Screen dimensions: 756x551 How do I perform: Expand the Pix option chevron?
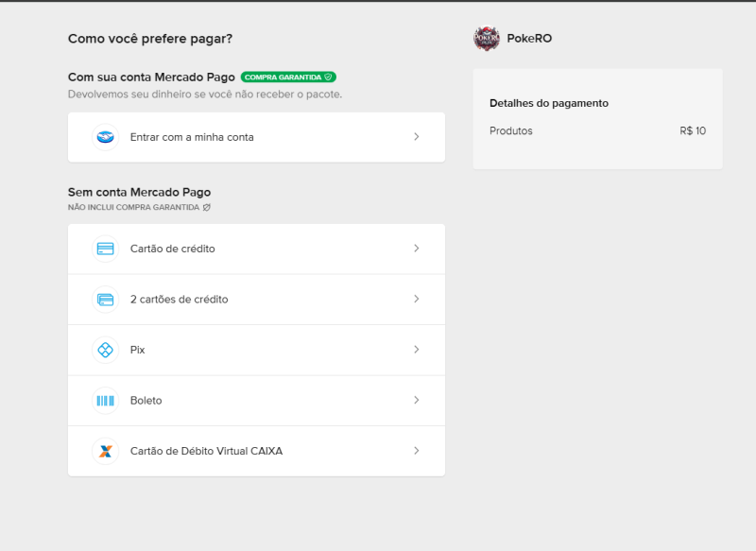tap(417, 350)
